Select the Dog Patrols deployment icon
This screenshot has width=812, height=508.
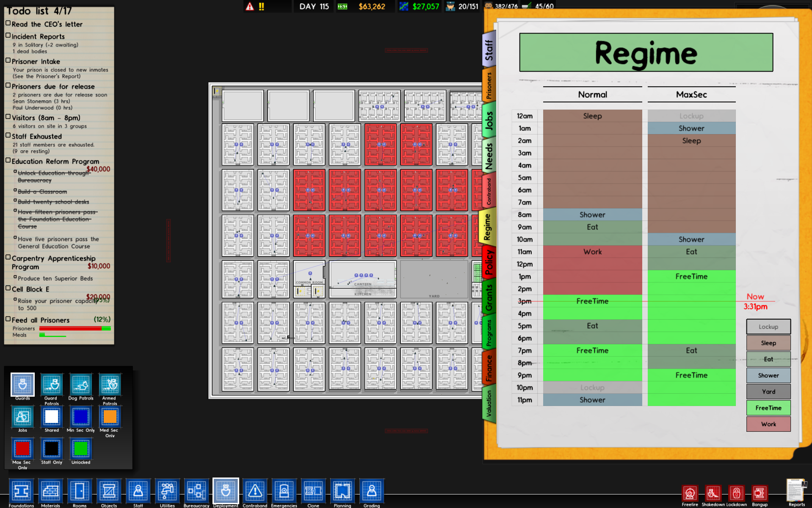tap(80, 384)
